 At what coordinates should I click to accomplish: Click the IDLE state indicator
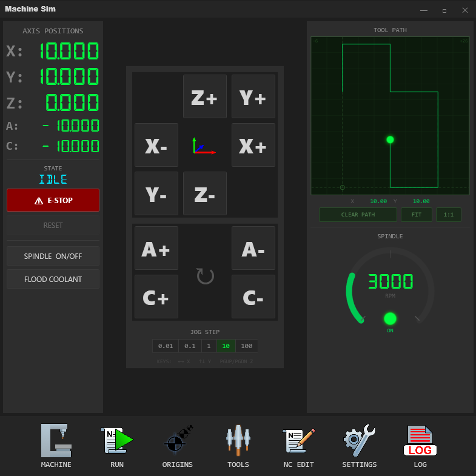pos(53,179)
